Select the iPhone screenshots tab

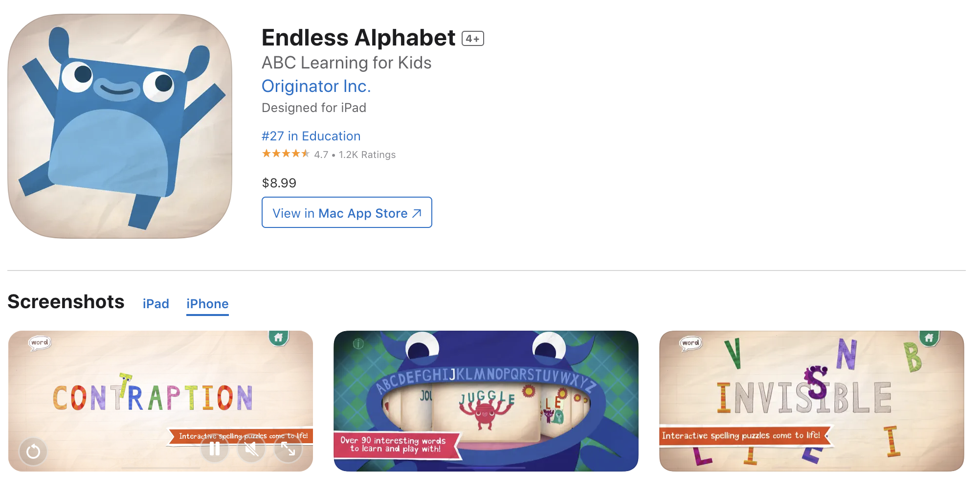207,304
